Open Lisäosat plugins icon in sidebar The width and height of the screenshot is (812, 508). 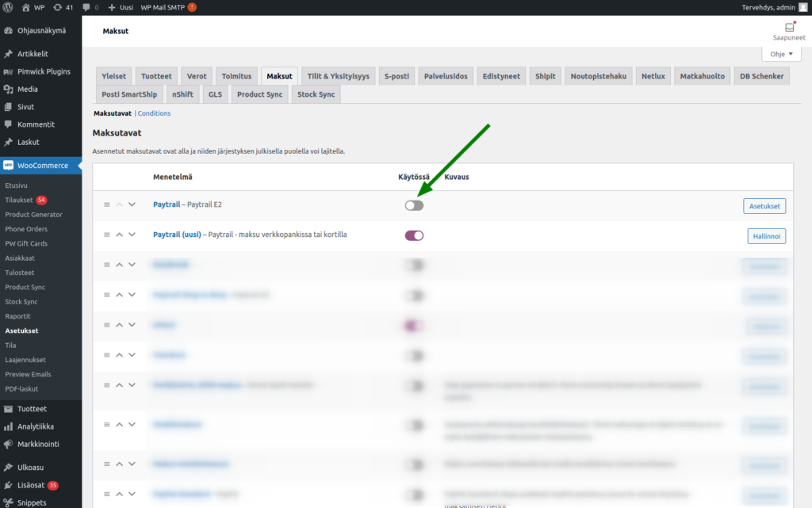point(8,485)
